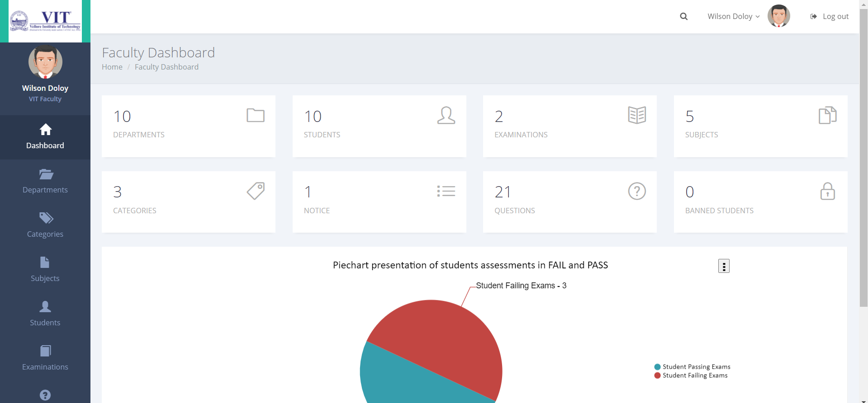
Task: Click the Categories card tag icon
Action: click(256, 191)
